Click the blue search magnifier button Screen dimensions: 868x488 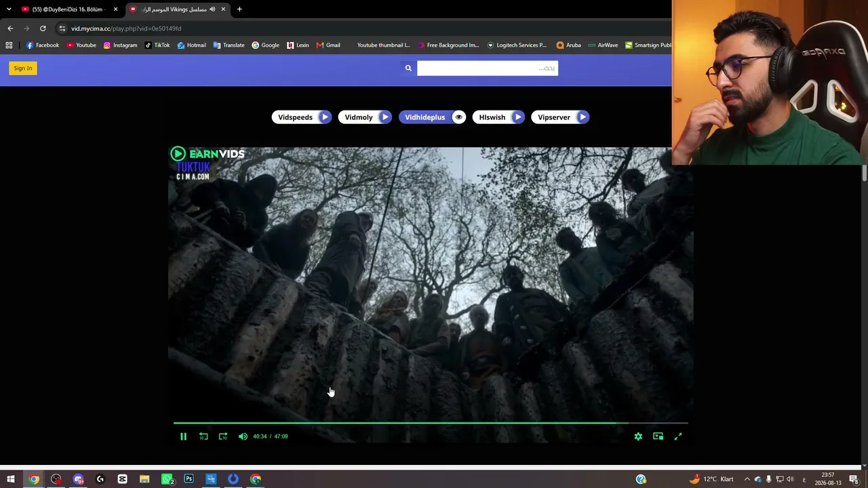[x=408, y=68]
